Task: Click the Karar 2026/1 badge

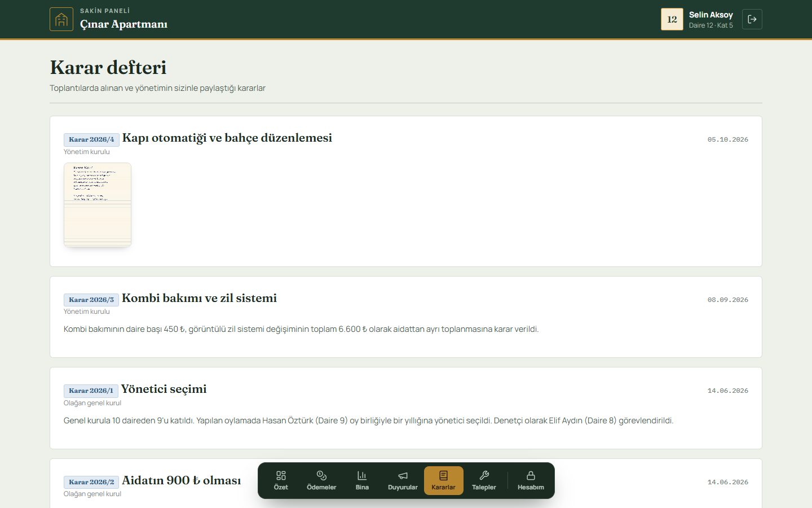Action: (91, 391)
